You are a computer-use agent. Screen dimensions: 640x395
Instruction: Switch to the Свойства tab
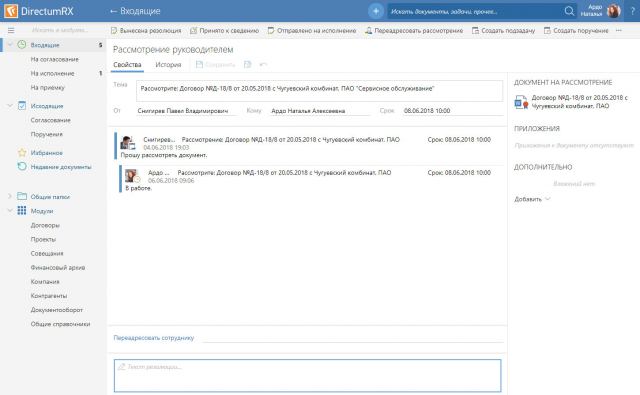click(127, 64)
